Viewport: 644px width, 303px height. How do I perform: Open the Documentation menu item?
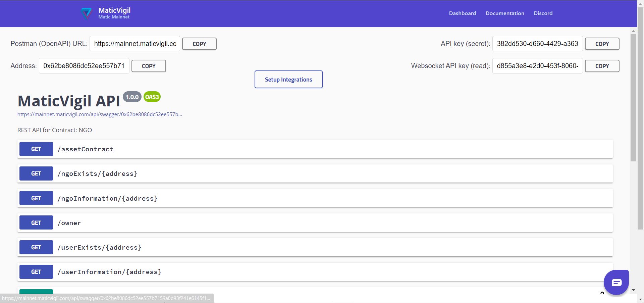[505, 13]
